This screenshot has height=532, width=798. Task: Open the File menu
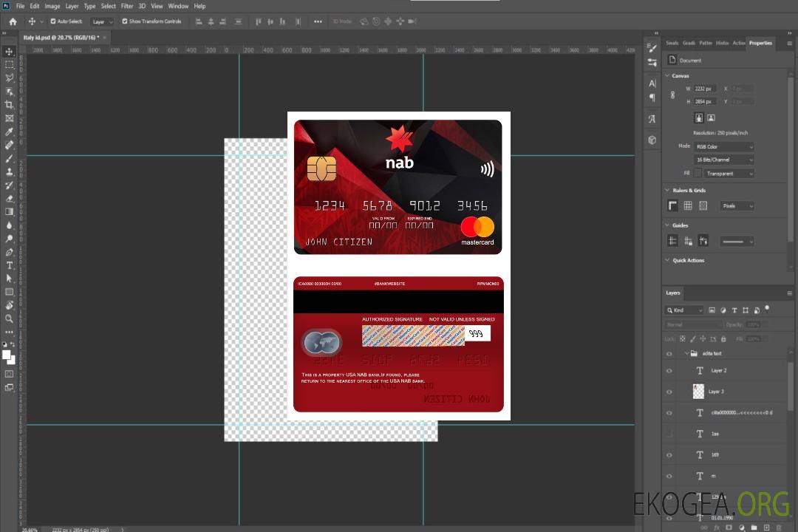click(21, 6)
